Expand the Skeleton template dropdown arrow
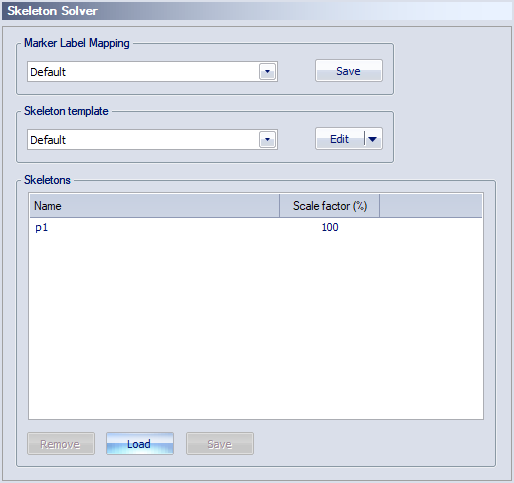Viewport: 514px width, 483px height. coord(267,139)
